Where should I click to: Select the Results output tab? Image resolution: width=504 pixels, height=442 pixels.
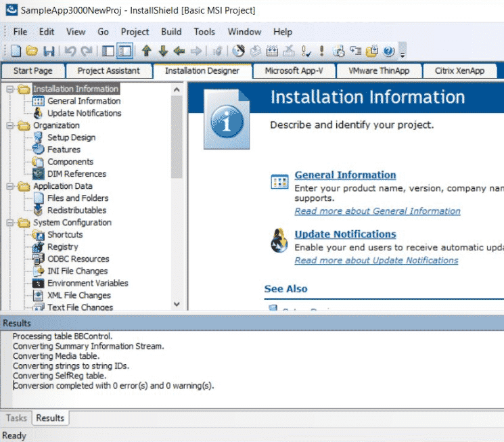pyautogui.click(x=50, y=418)
